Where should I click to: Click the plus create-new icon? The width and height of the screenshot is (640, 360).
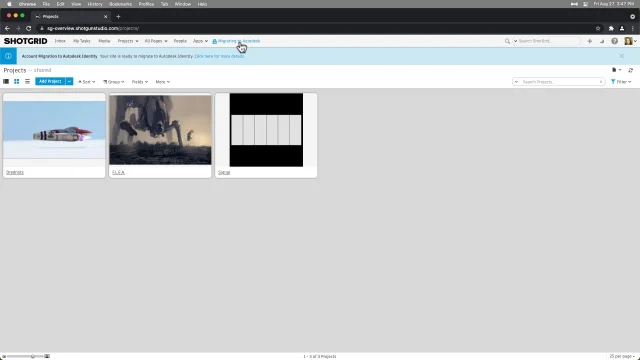[x=589, y=41]
